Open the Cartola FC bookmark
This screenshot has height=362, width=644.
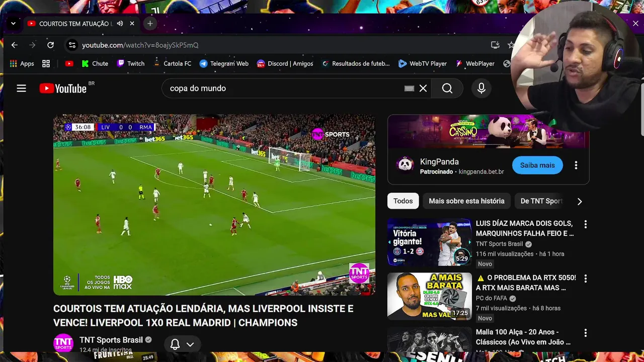(172, 63)
